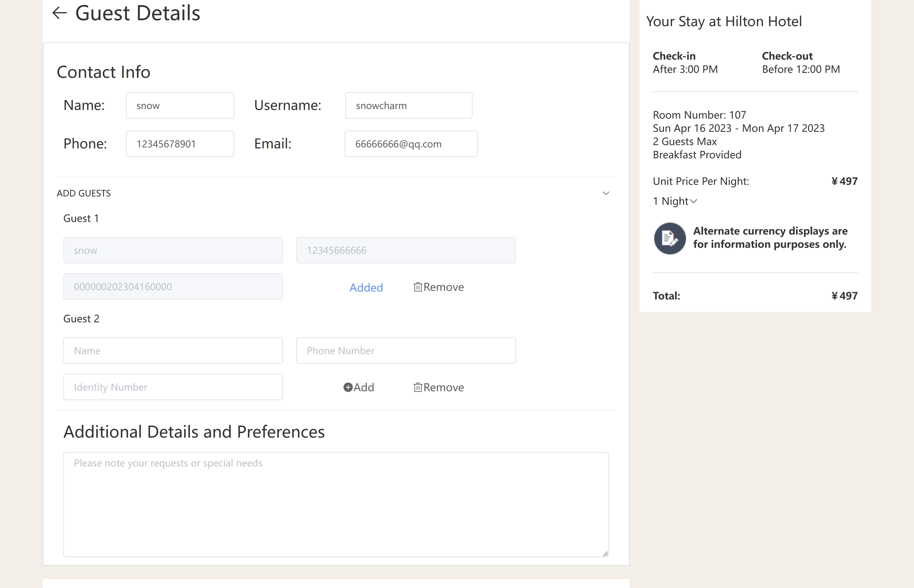Screen dimensions: 914x588
Task: Collapse the ADD GUESTS section chevron
Action: click(x=606, y=193)
